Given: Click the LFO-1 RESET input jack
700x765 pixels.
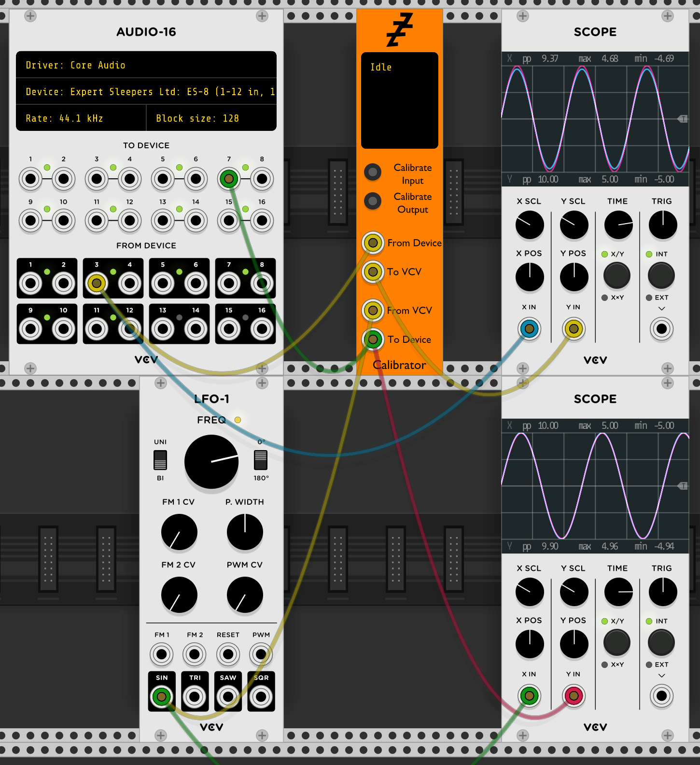Looking at the screenshot, I should (228, 655).
